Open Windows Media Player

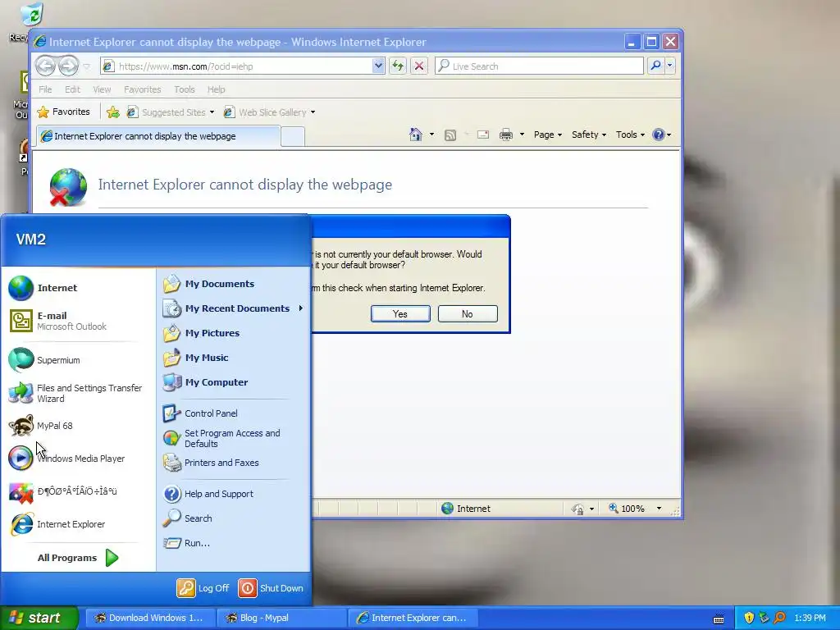pos(67,459)
